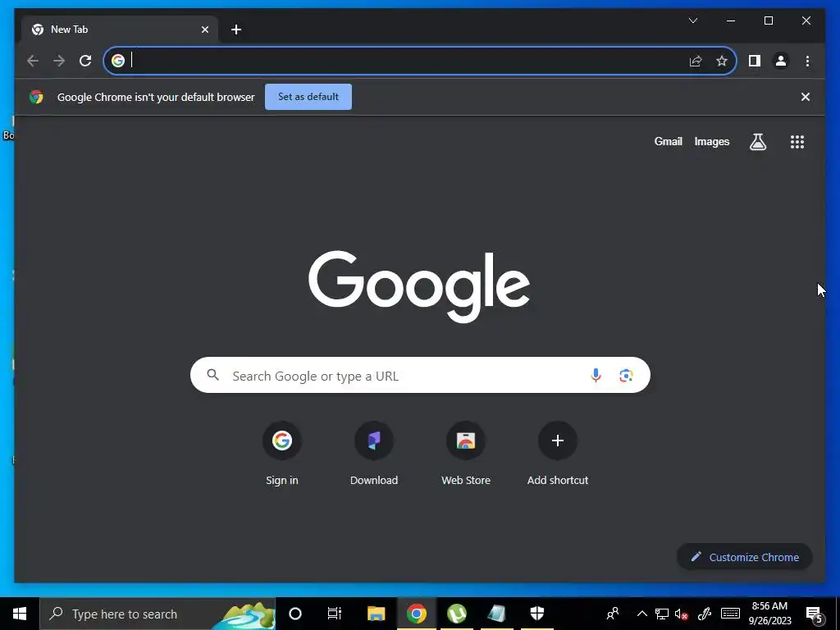Image resolution: width=840 pixels, height=630 pixels.
Task: Click the Google logo on the page
Action: click(x=419, y=286)
